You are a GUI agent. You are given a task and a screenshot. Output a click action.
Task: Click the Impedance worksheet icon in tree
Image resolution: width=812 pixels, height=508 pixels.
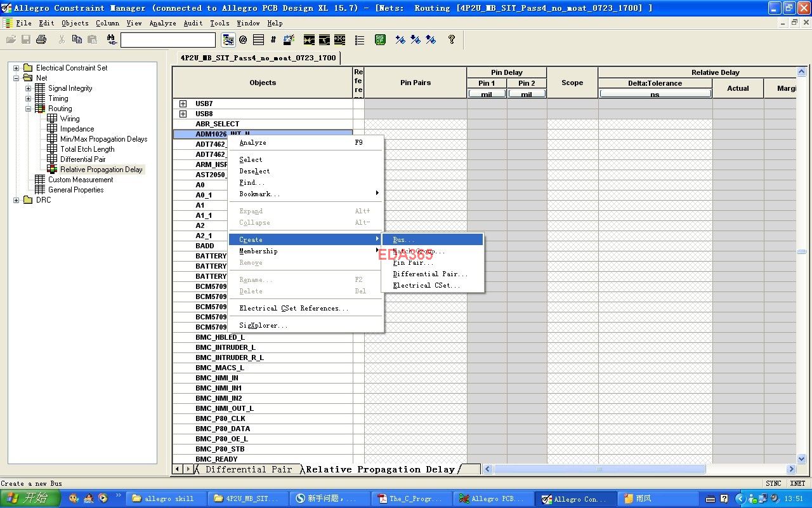pyautogui.click(x=52, y=129)
